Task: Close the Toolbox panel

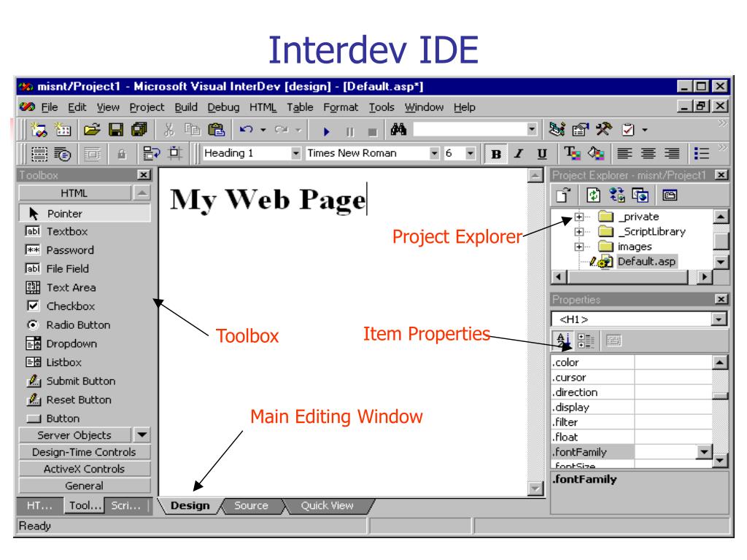Action: [144, 175]
